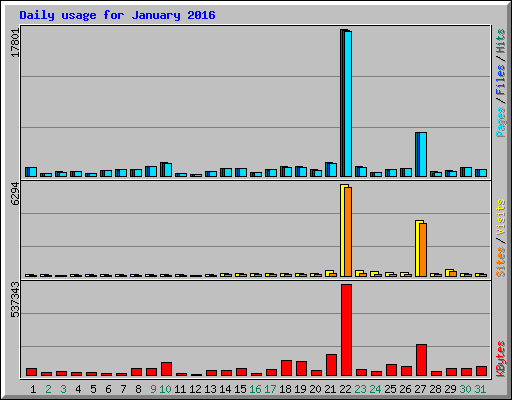512x400 pixels.
Task: Select the red KBytes bar for day 19
Action: coord(301,368)
